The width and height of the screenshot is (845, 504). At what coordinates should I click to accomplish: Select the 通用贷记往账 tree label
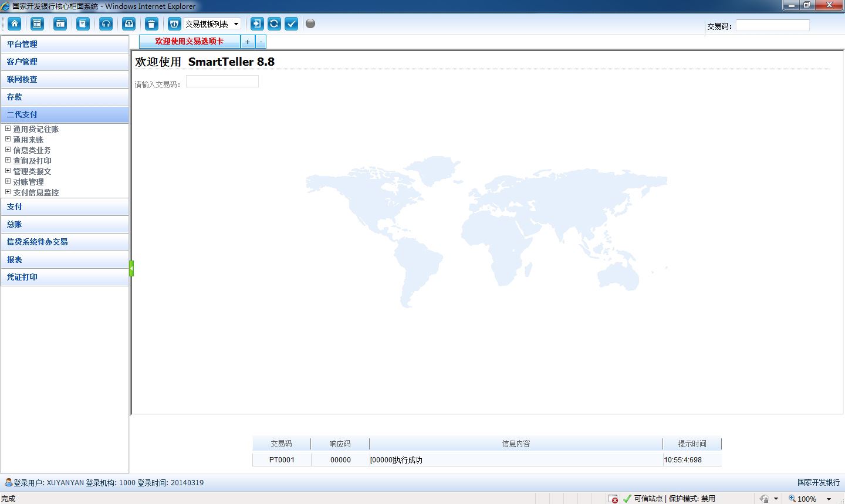point(36,129)
